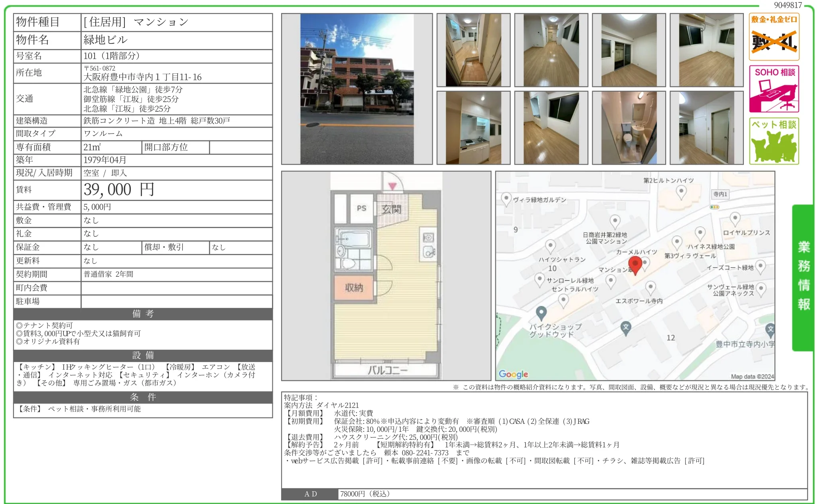Viewport: 820px width, 504px height.
Task: Click the ペット相談 dogs icon
Action: point(774,141)
